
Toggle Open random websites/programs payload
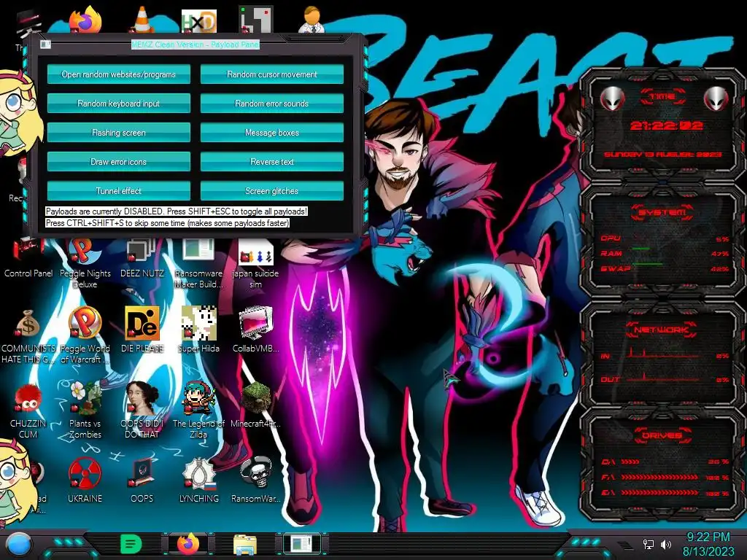point(119,74)
